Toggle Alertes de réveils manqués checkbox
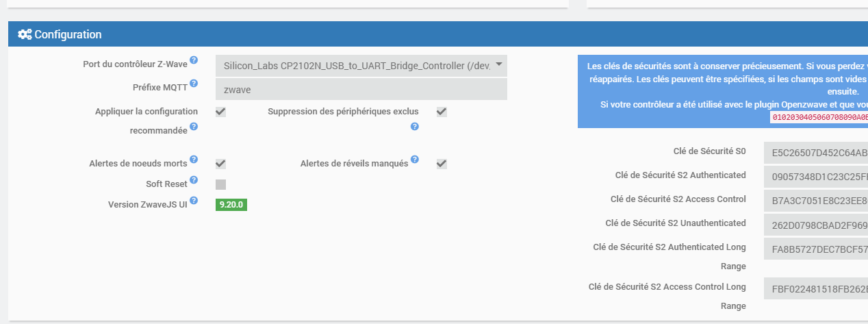 coord(442,164)
